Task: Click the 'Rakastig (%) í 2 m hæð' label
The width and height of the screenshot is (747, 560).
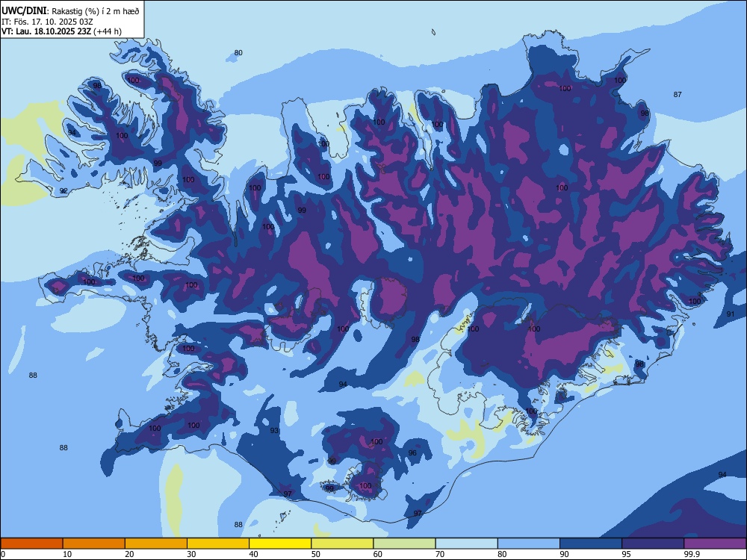Action: (96, 11)
